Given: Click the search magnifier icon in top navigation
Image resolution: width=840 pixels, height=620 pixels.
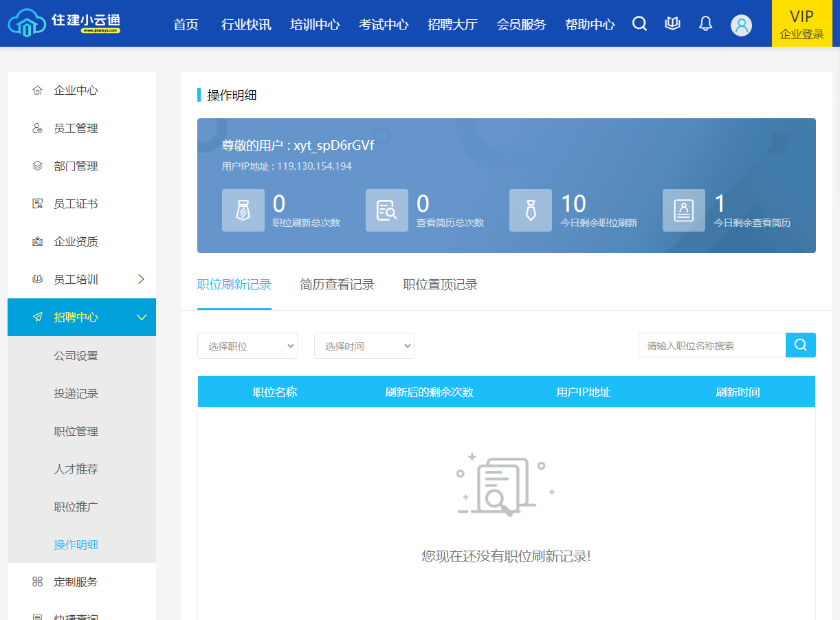Looking at the screenshot, I should [x=639, y=24].
